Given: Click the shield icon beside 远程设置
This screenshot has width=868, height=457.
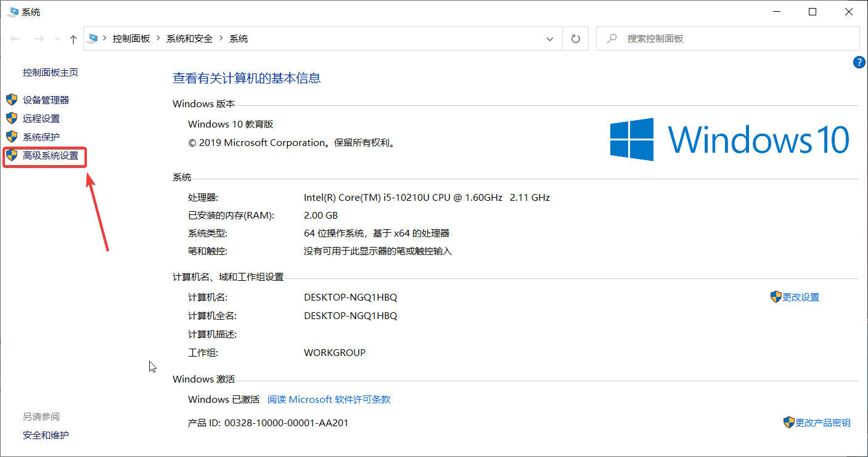Looking at the screenshot, I should click(12, 118).
